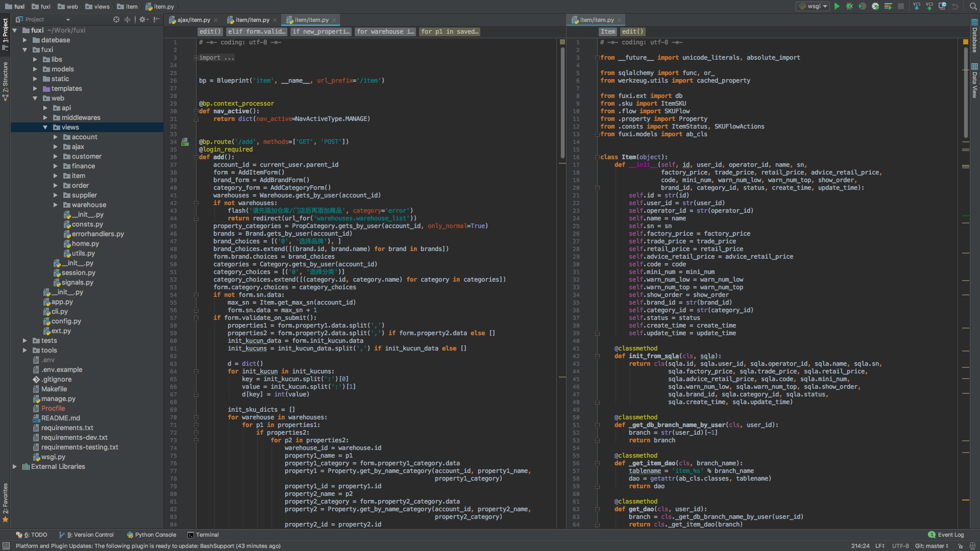Image resolution: width=980 pixels, height=551 pixels.
Task: Open manage.py in the project tree
Action: click(58, 399)
